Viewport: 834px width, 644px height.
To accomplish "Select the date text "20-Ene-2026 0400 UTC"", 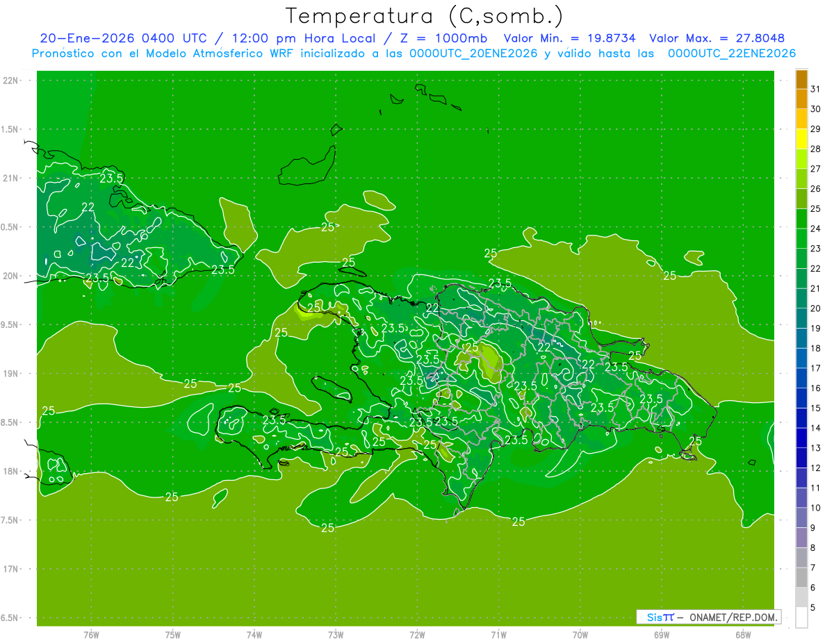I will click(123, 39).
